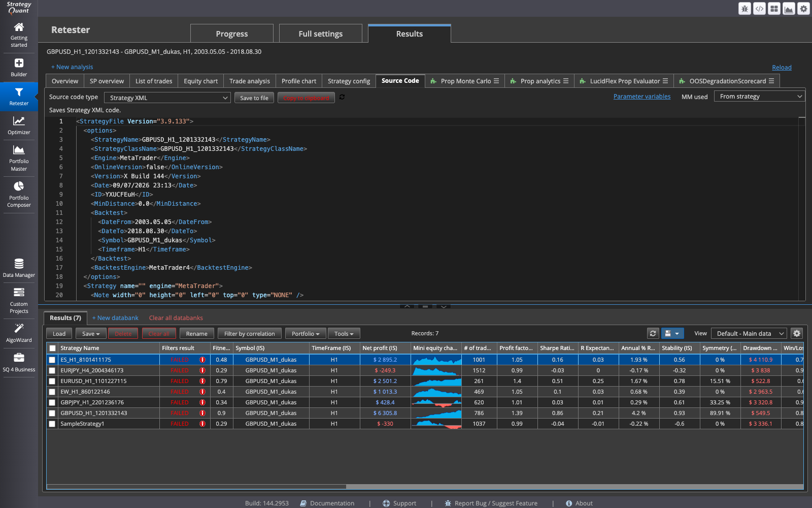Click the horizontal scrollbar of results table
This screenshot has height=508, width=812.
click(196, 487)
